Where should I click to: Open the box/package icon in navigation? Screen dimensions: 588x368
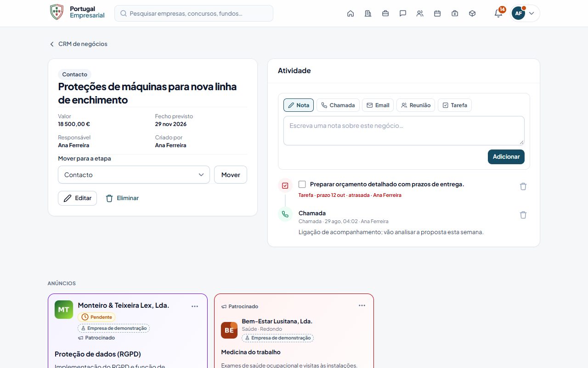[x=472, y=13]
